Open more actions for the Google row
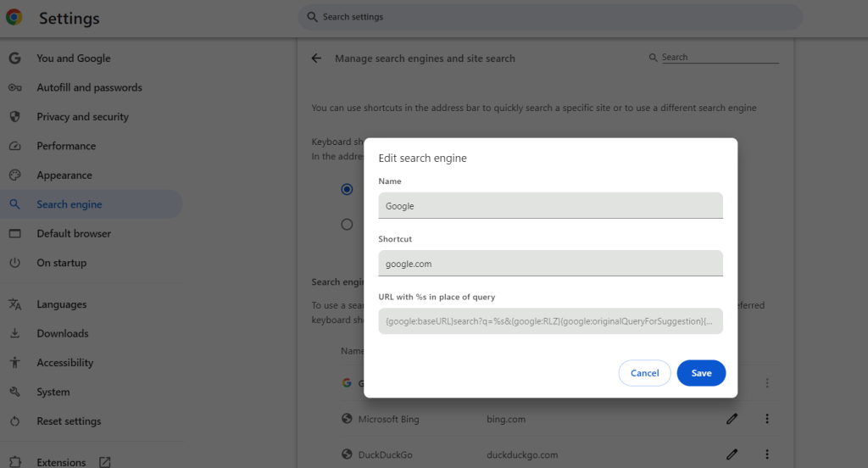The image size is (868, 468). click(766, 382)
